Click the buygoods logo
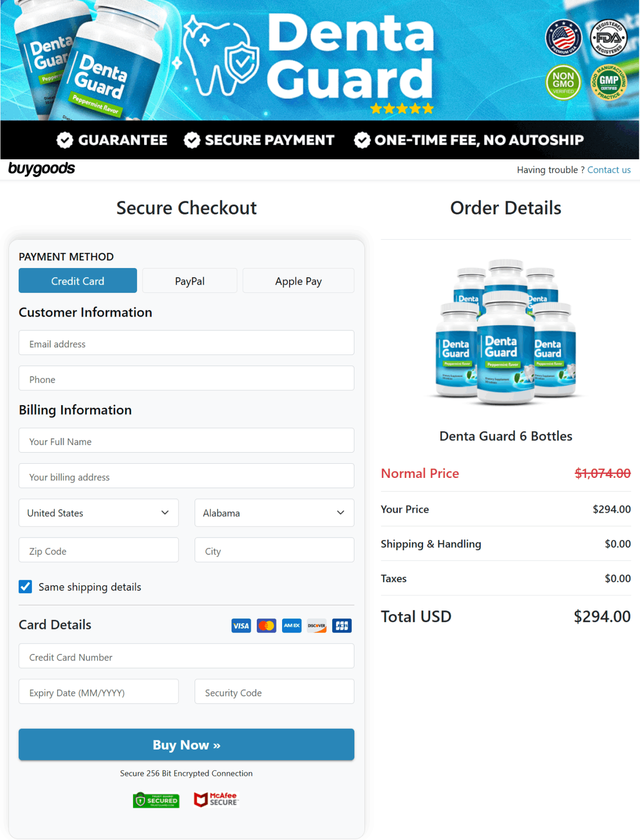This screenshot has width=640, height=840. pos(41,169)
